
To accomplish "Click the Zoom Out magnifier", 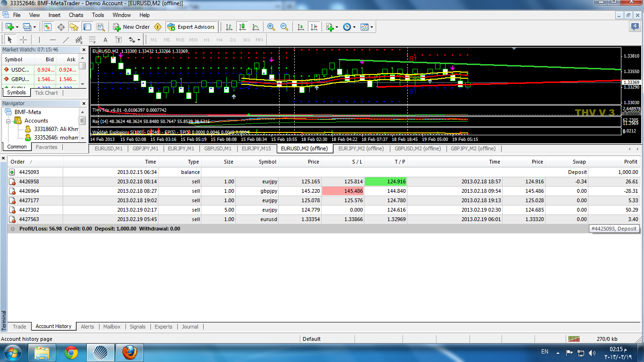I will (284, 27).
